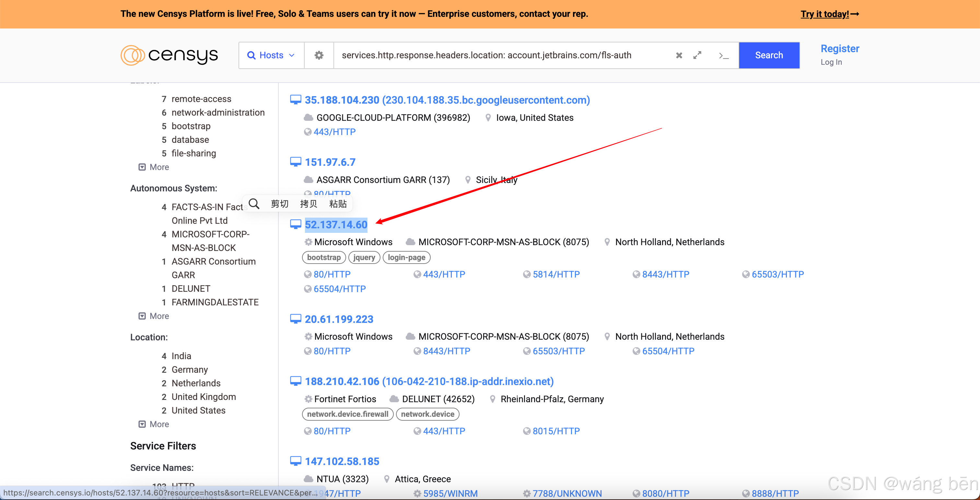Click the monitor icon beside 151.97.6.7
This screenshot has width=980, height=500.
296,162
